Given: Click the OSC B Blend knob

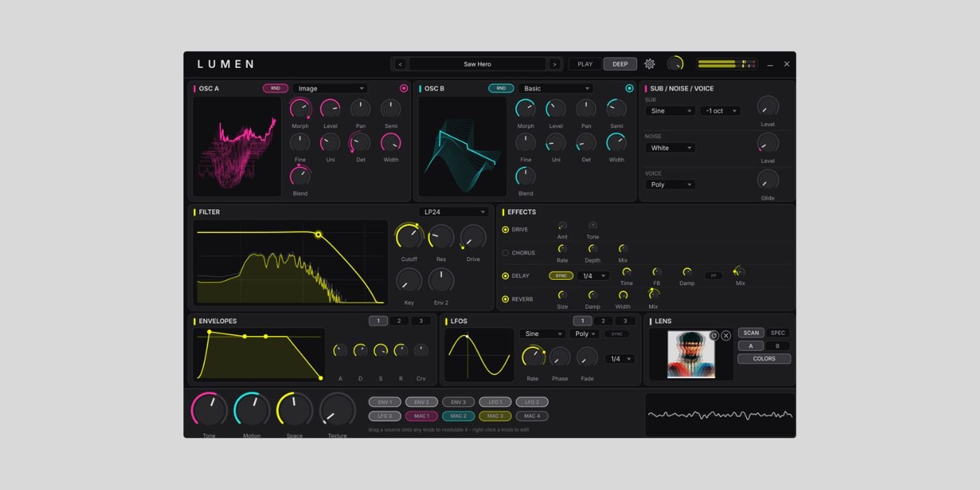Looking at the screenshot, I should [526, 175].
